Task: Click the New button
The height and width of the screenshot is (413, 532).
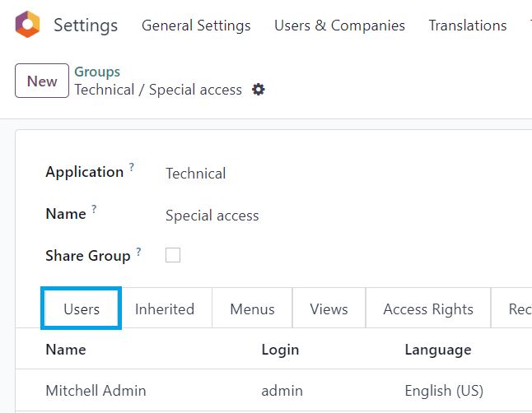Action: pyautogui.click(x=42, y=81)
